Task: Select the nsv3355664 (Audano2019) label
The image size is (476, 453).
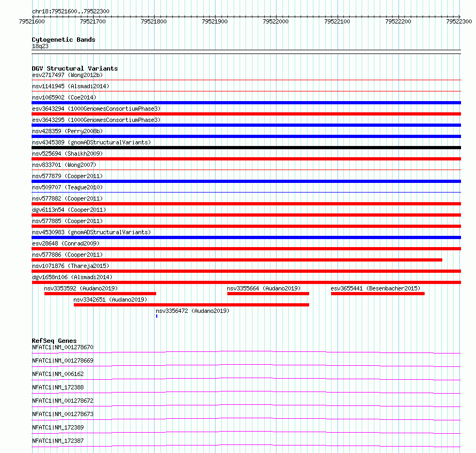Action: pos(264,288)
